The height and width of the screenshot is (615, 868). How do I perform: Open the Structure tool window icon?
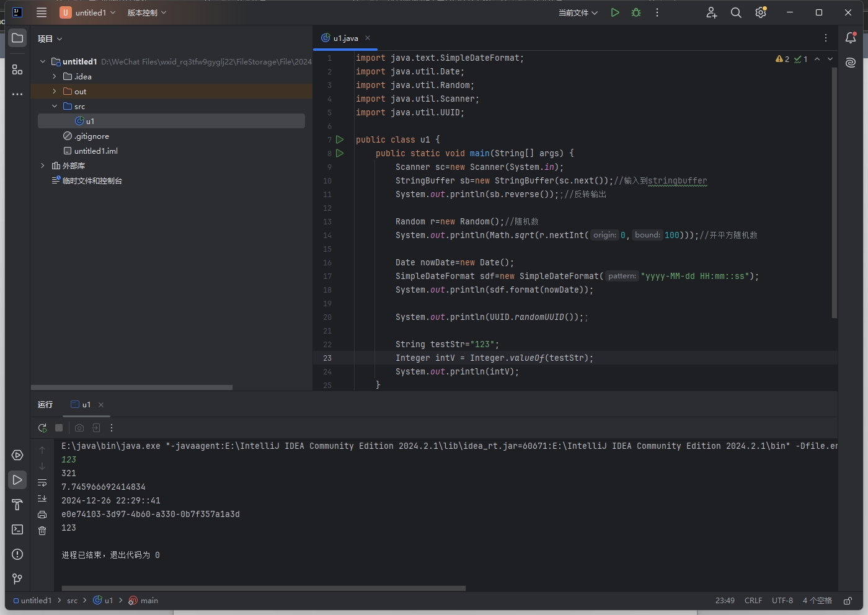pos(17,70)
